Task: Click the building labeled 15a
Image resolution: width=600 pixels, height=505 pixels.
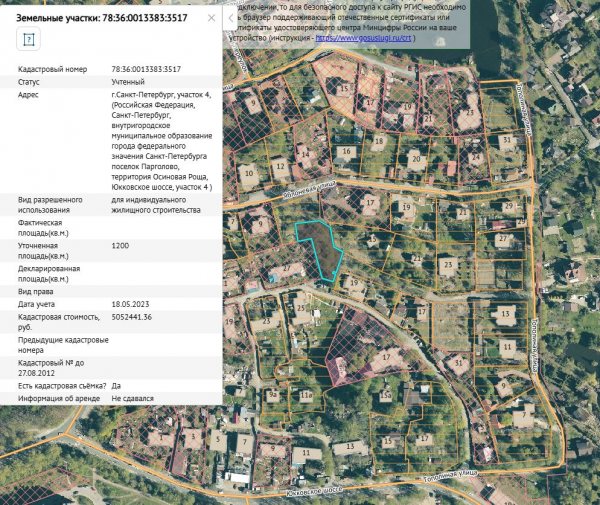Action: click(x=385, y=396)
